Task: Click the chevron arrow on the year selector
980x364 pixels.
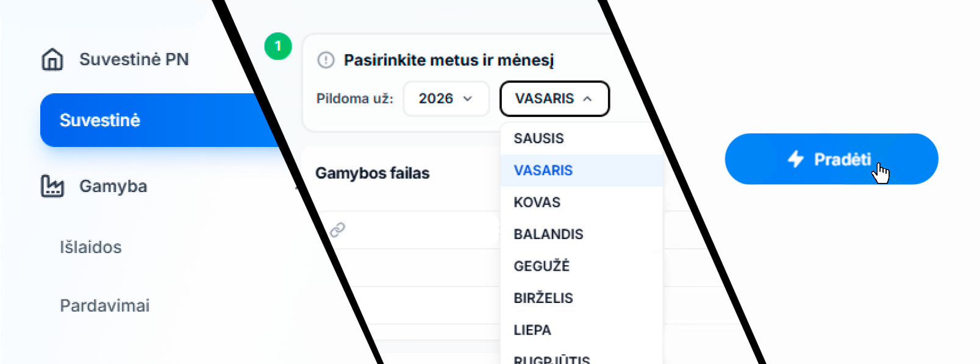Action: click(468, 99)
